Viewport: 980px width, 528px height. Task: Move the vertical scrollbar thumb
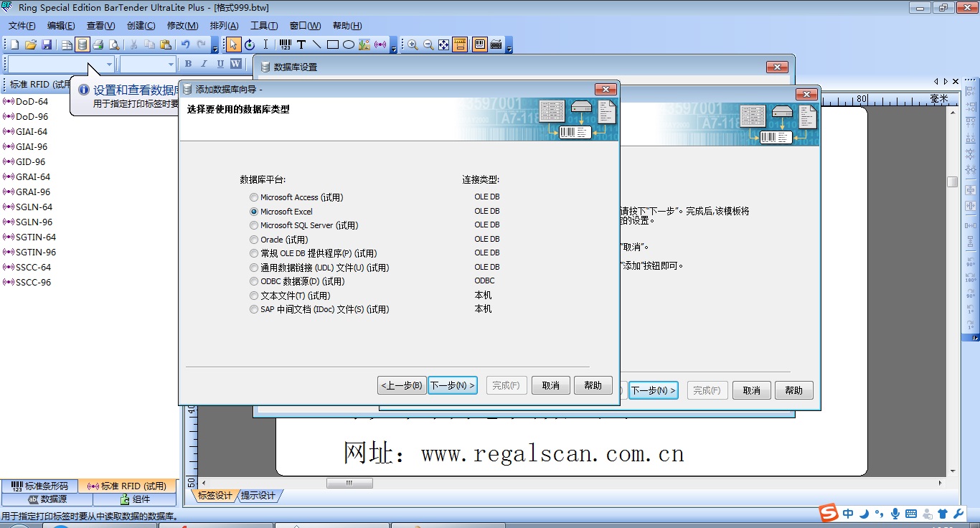click(x=952, y=182)
